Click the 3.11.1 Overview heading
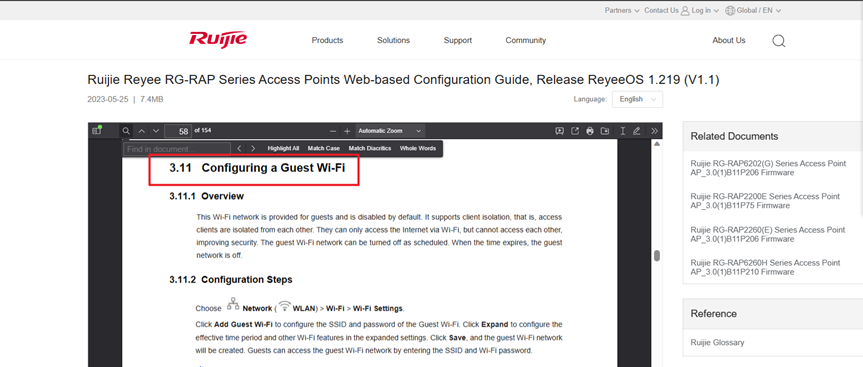This screenshot has height=367, width=863. (x=206, y=196)
